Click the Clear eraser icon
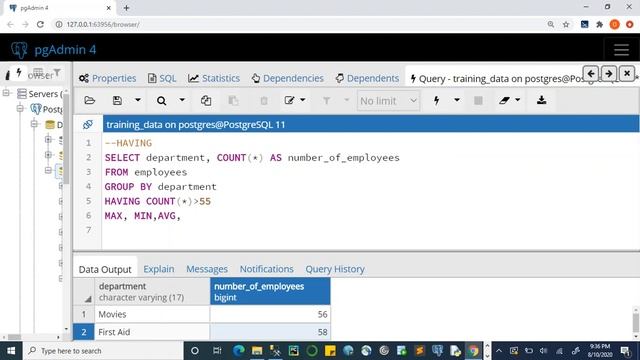The height and width of the screenshot is (360, 640). pos(504,100)
